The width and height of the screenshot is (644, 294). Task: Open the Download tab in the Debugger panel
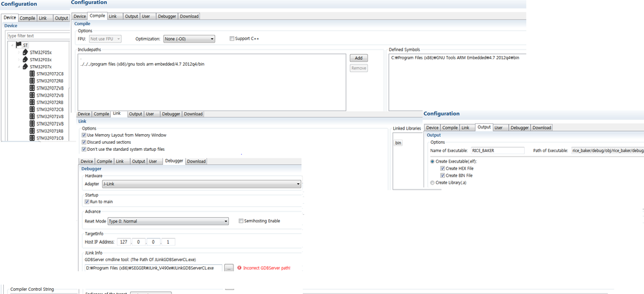pyautogui.click(x=197, y=161)
